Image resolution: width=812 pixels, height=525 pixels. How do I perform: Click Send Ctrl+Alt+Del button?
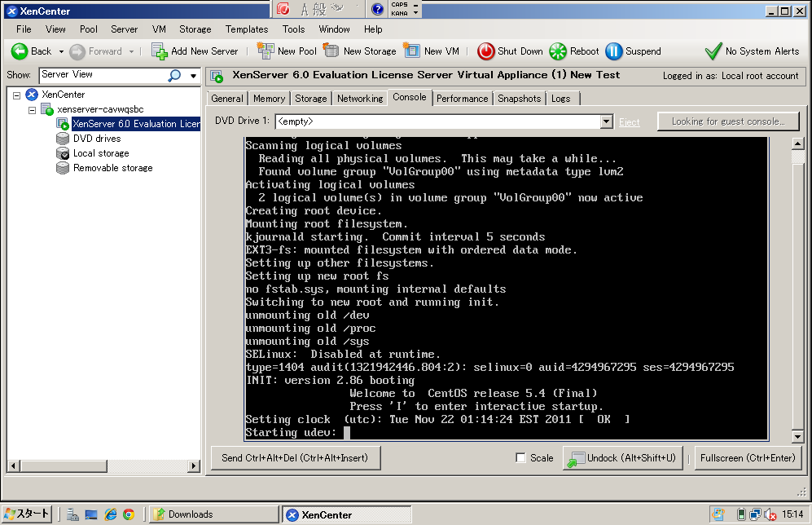click(x=296, y=458)
